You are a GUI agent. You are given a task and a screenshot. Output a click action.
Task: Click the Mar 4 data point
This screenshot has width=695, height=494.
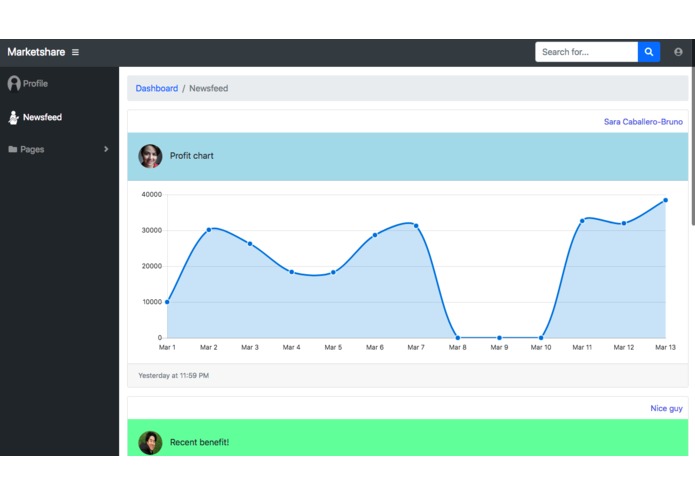pyautogui.click(x=292, y=272)
